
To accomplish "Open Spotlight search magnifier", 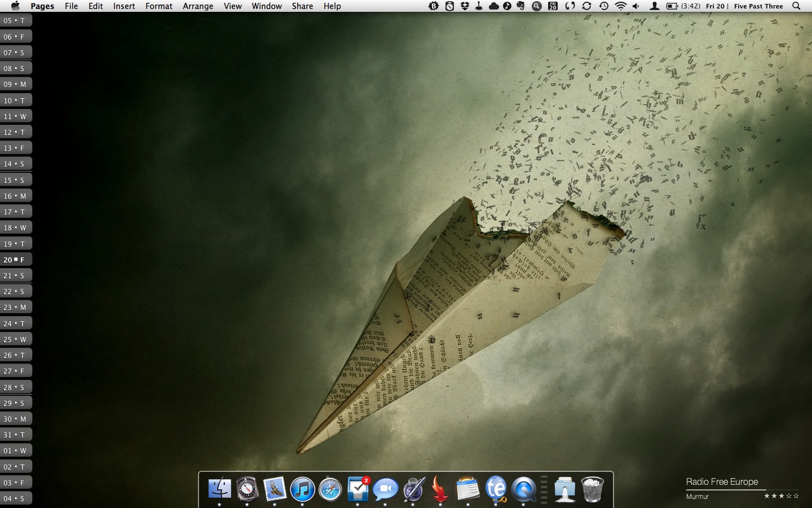I will click(796, 6).
